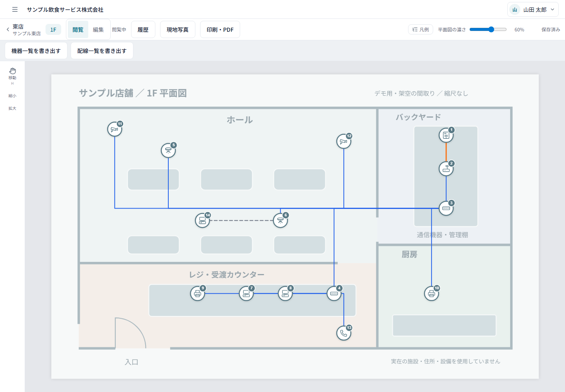Go back using the chevron beside 東店
565x392 pixels.
tap(8, 29)
